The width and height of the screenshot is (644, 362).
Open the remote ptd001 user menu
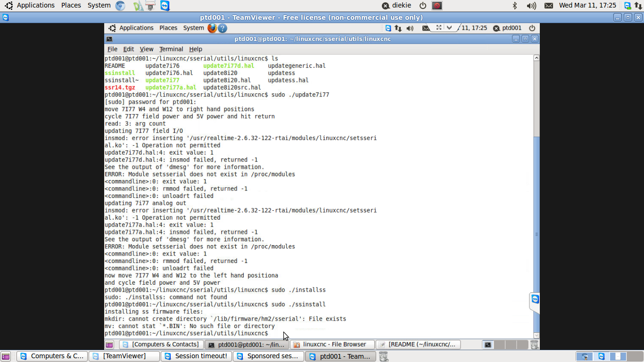[507, 28]
